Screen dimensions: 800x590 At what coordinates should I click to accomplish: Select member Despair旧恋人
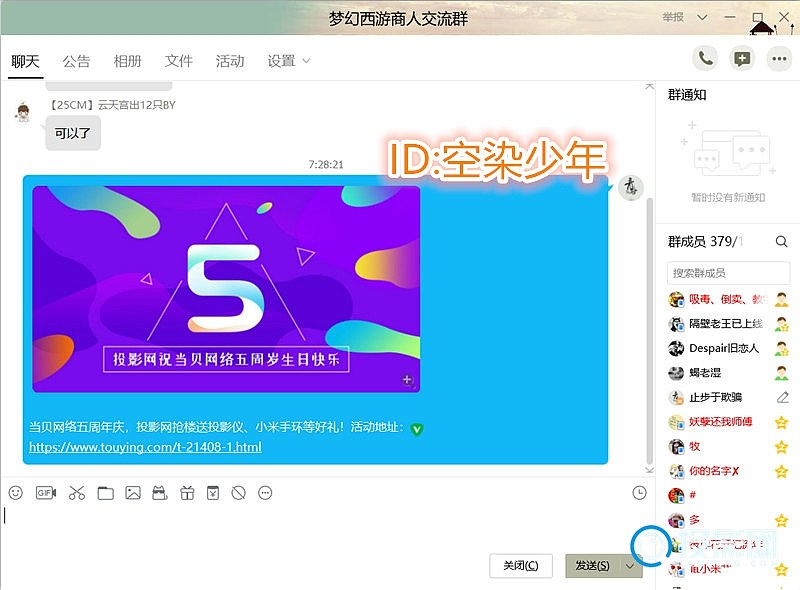pos(728,348)
